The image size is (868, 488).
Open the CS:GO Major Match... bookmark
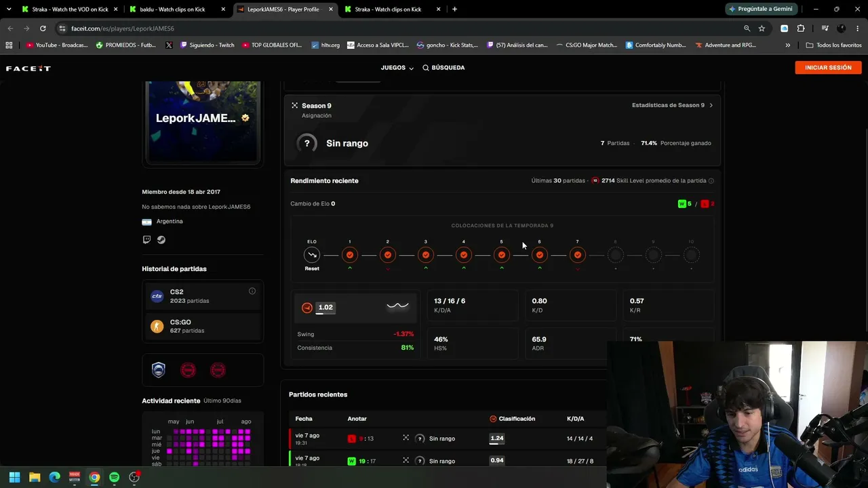(587, 45)
